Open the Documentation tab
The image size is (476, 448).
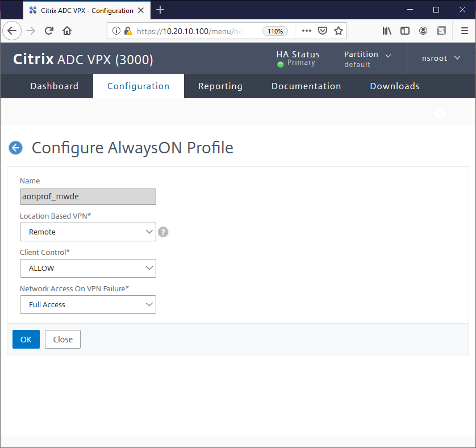click(306, 86)
